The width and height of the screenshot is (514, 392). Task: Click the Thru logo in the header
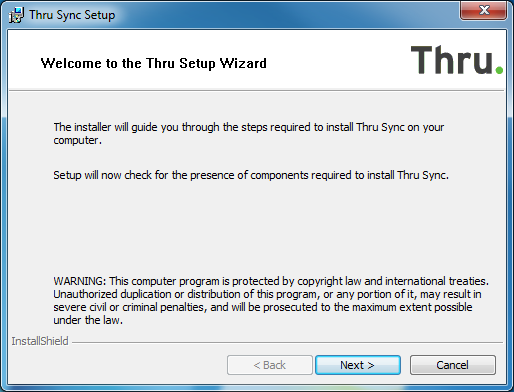click(457, 60)
